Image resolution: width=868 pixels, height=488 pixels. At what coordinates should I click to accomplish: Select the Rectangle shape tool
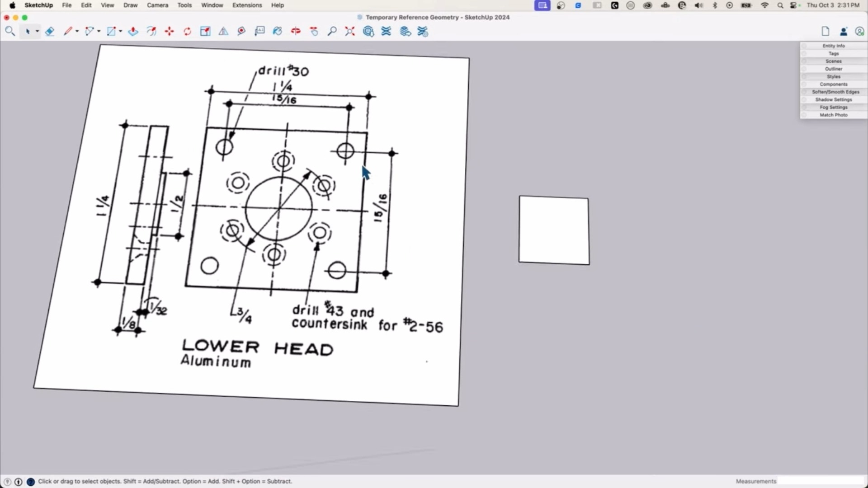pos(111,31)
